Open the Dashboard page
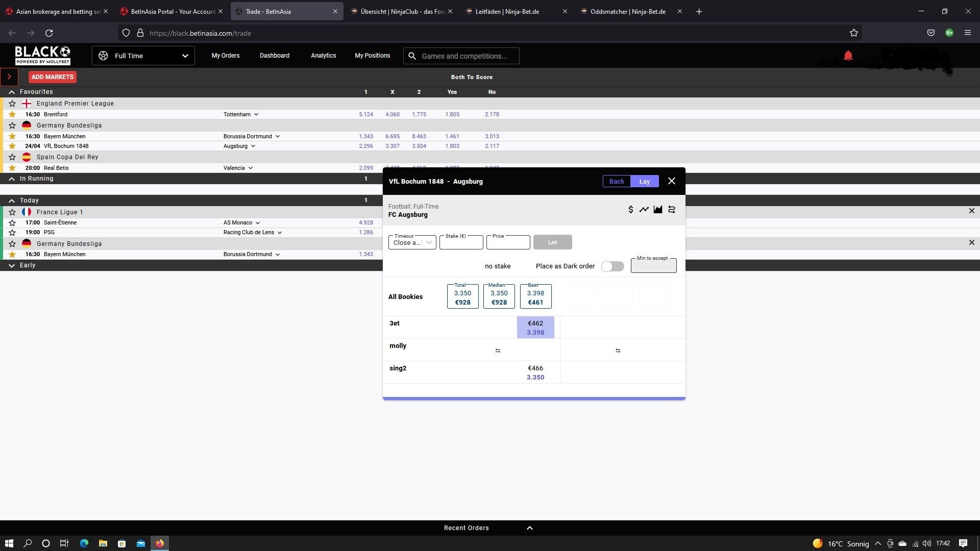 point(275,56)
